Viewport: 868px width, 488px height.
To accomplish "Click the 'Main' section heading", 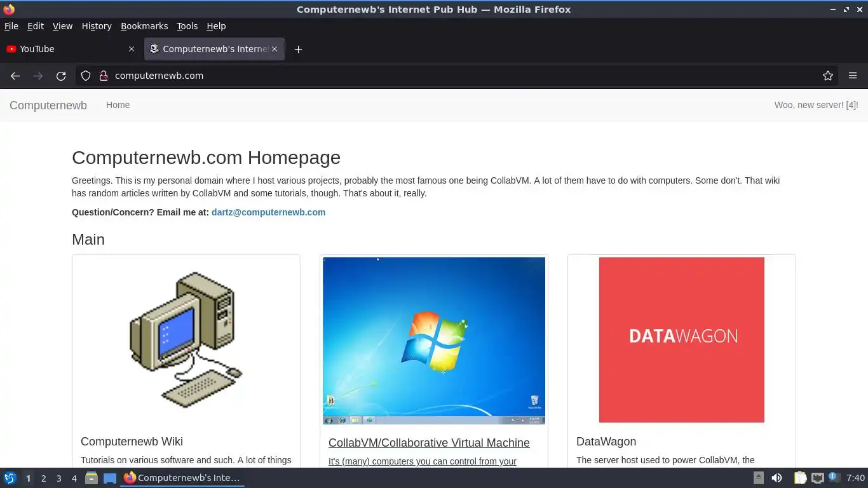I will (88, 240).
